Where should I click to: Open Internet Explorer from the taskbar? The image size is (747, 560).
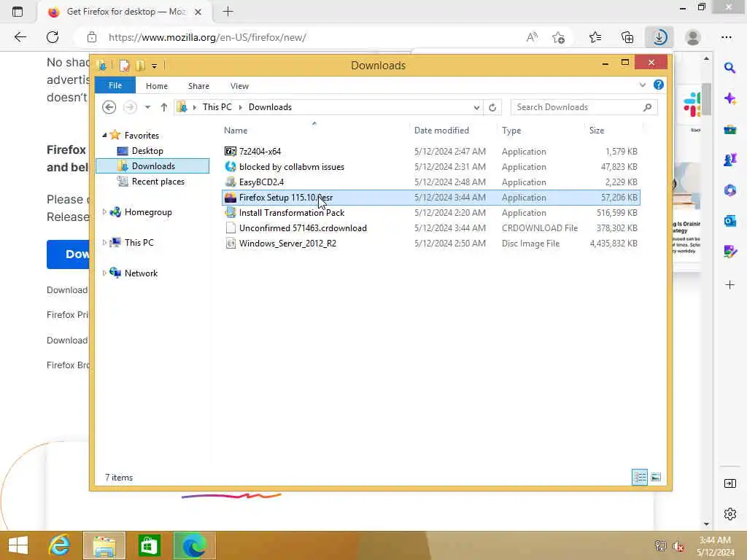pyautogui.click(x=59, y=545)
